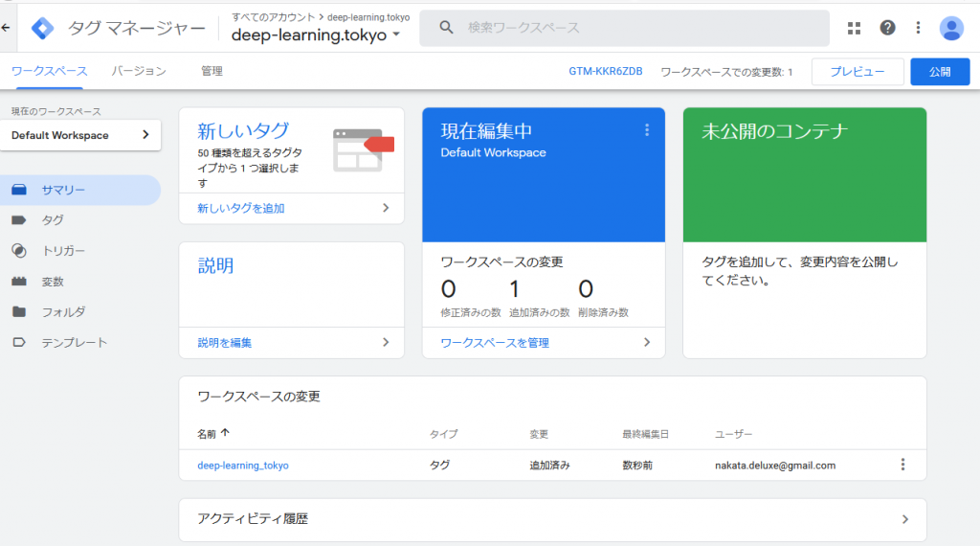
Task: Click 新しいタグを追加 link
Action: 240,208
